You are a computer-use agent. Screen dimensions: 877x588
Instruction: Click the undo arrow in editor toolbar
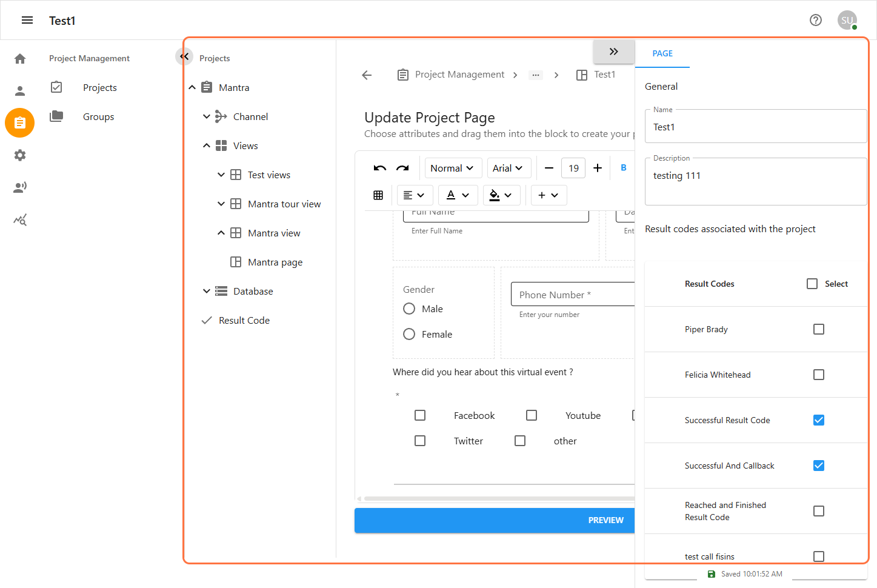pos(380,169)
